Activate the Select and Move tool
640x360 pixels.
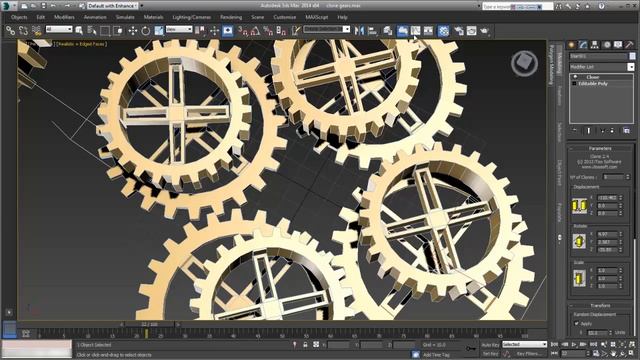tap(133, 31)
